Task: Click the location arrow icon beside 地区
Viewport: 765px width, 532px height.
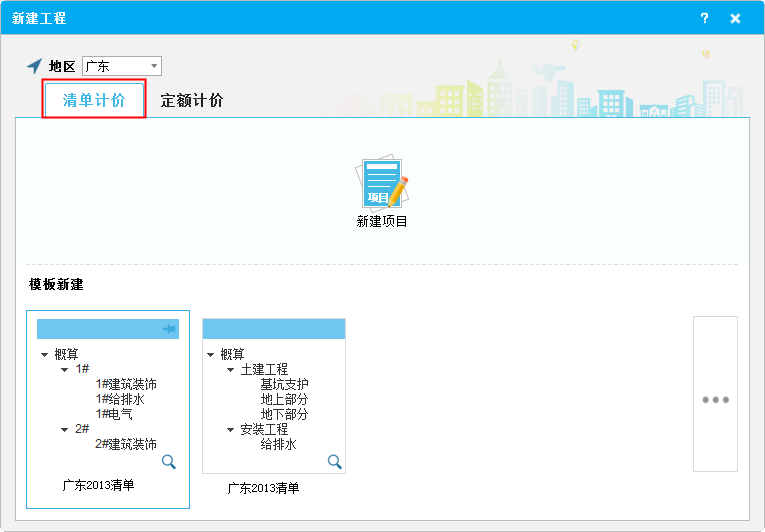Action: pyautogui.click(x=35, y=66)
